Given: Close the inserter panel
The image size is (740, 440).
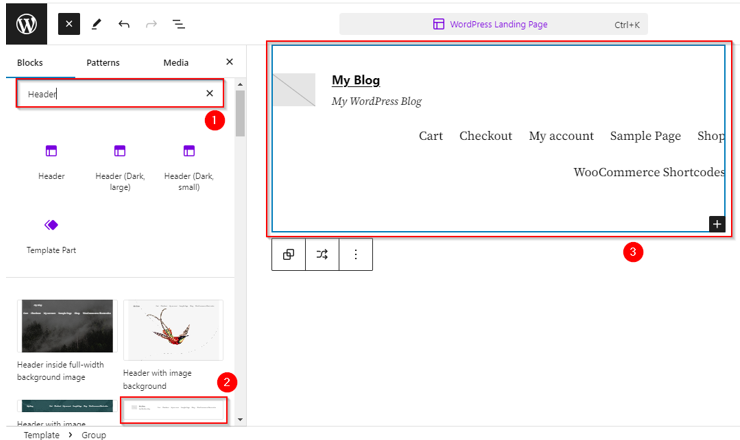Looking at the screenshot, I should 229,62.
